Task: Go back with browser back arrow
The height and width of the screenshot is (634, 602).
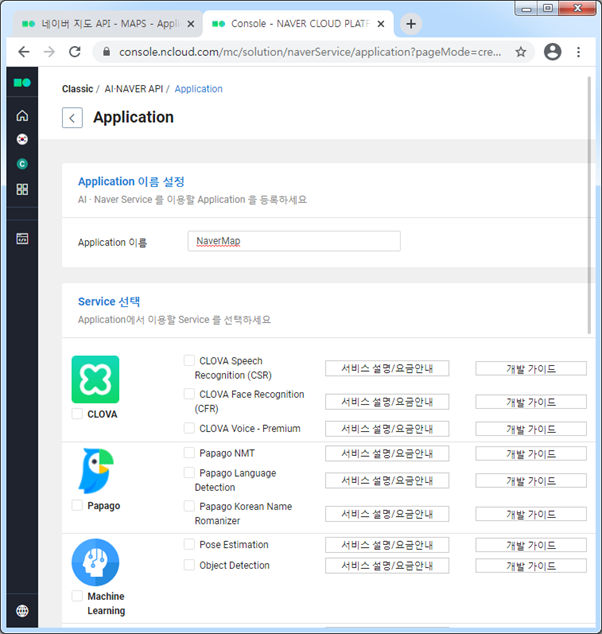Action: coord(24,52)
